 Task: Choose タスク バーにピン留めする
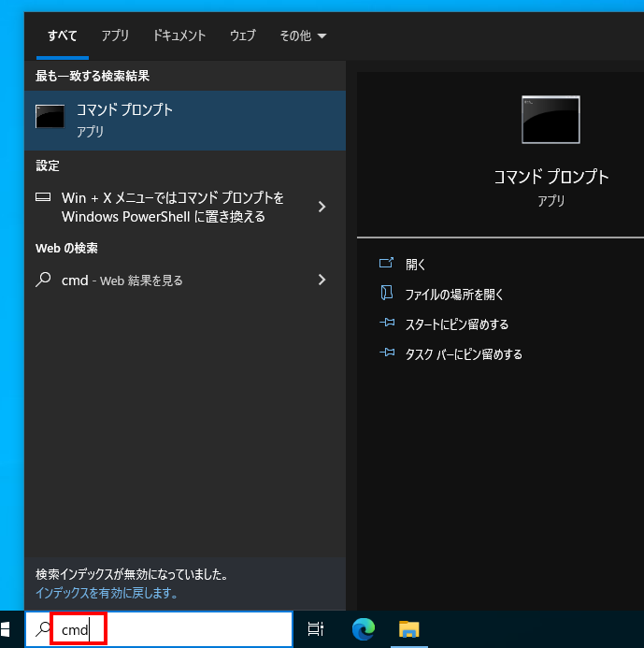(464, 354)
